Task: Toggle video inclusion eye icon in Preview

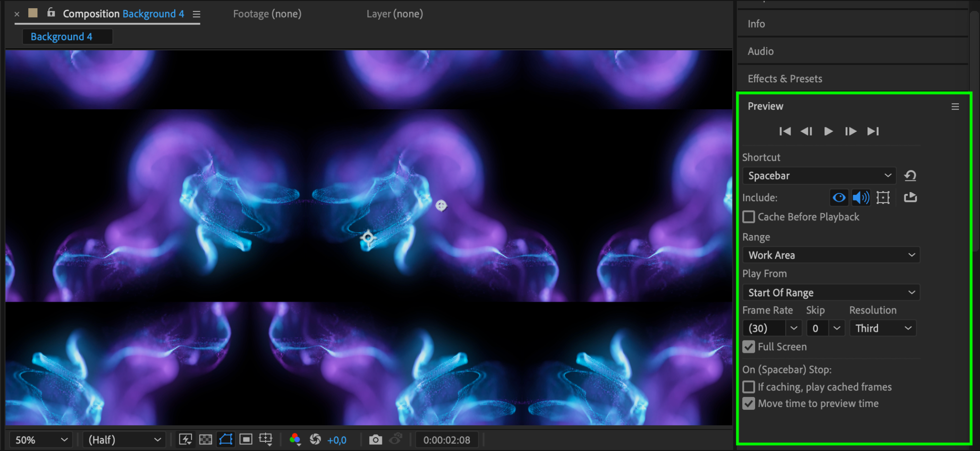Action: pyautogui.click(x=839, y=197)
